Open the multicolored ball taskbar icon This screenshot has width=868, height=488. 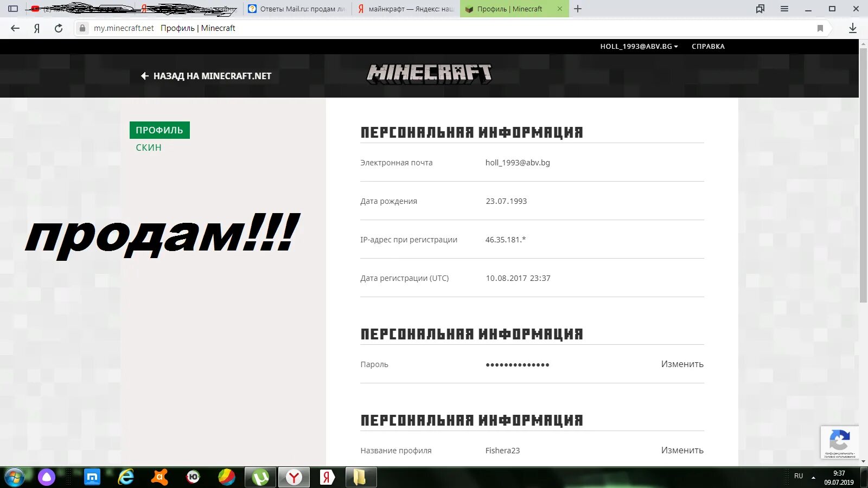[x=227, y=477]
